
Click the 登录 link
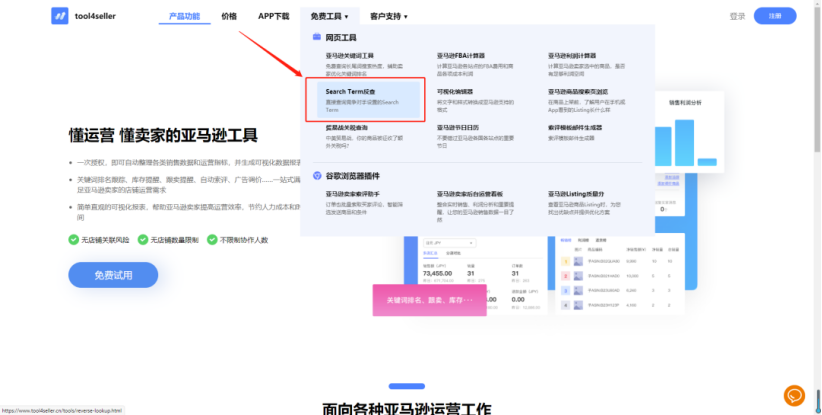(x=737, y=16)
